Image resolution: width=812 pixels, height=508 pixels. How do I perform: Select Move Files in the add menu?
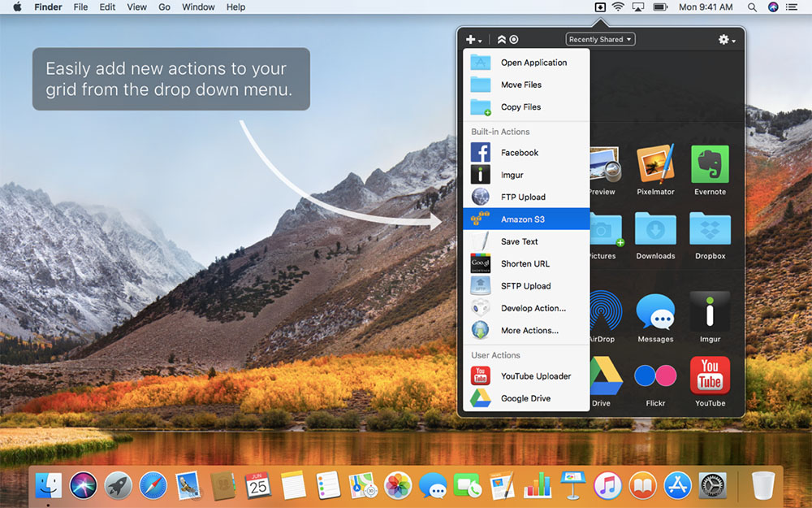point(526,85)
